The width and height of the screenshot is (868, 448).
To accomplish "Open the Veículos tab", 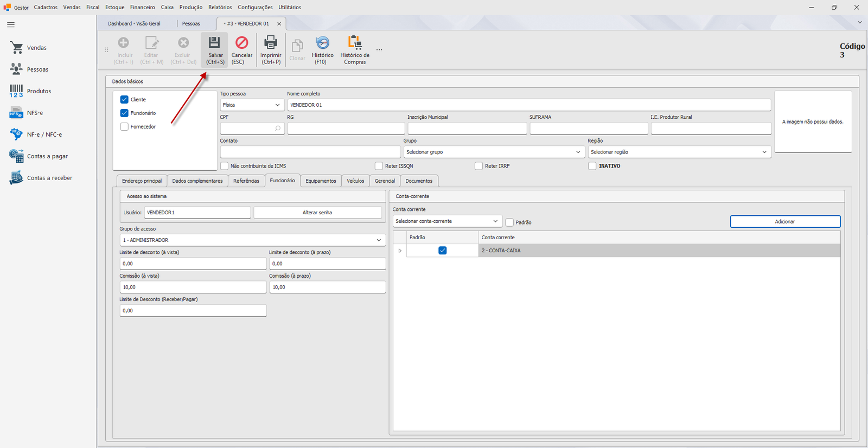I will pyautogui.click(x=355, y=181).
